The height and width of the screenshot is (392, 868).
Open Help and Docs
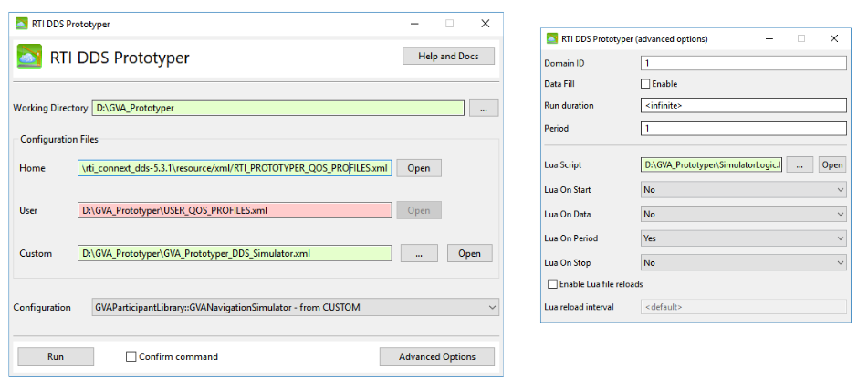pos(448,56)
